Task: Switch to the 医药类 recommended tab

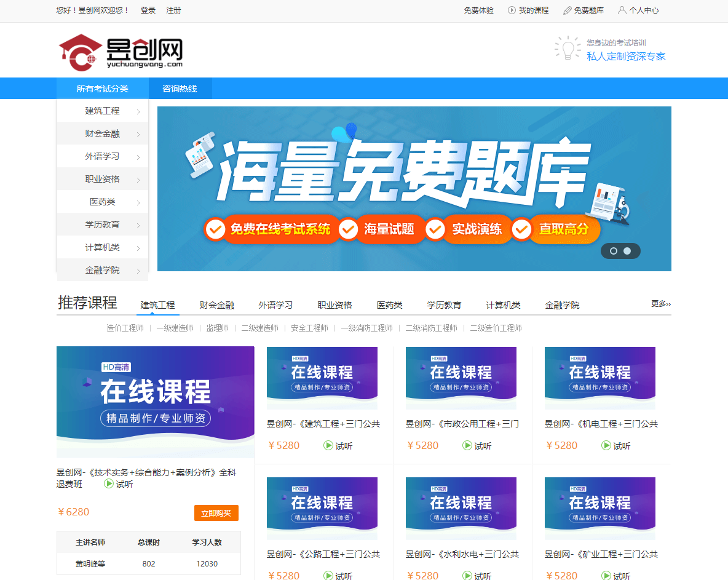Action: point(390,305)
